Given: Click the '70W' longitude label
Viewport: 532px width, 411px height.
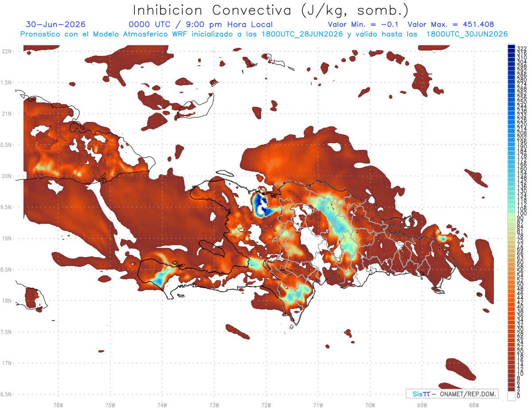Looking at the screenshot, I should (x=370, y=405).
